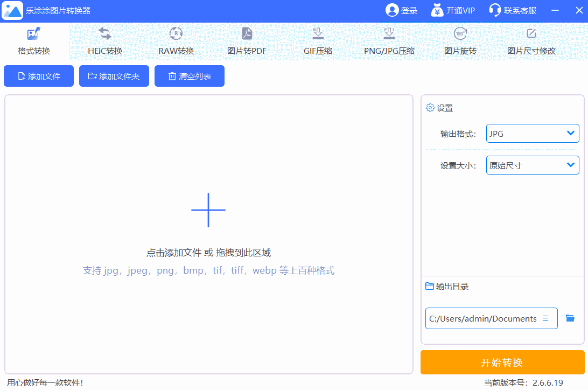Start conversion with 开始转换 button
Viewport: 588px width, 390px height.
[x=502, y=363]
